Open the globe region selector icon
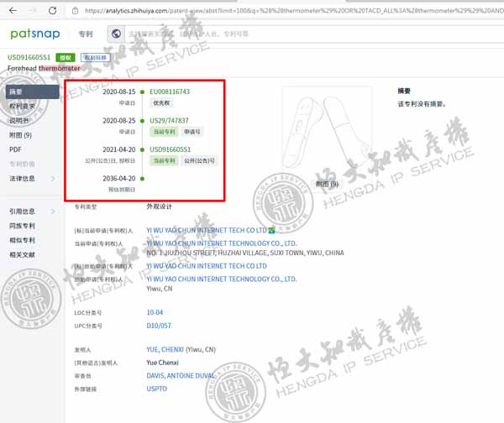The image size is (504, 423). (x=116, y=34)
